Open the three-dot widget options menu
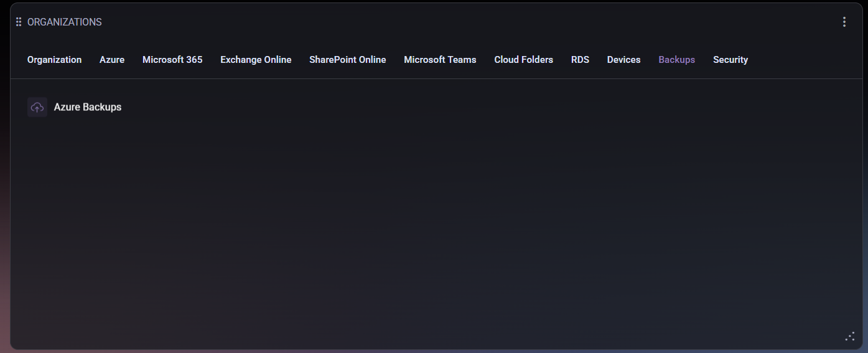 pos(844,22)
